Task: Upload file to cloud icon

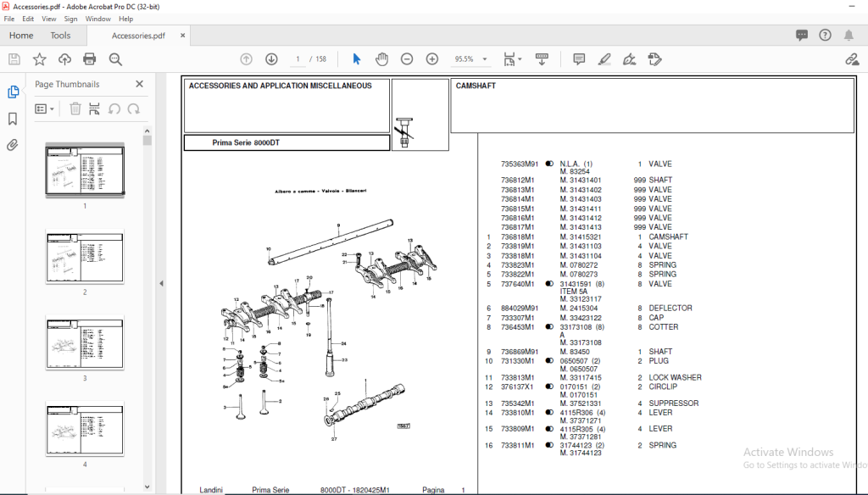Action: pyautogui.click(x=64, y=59)
